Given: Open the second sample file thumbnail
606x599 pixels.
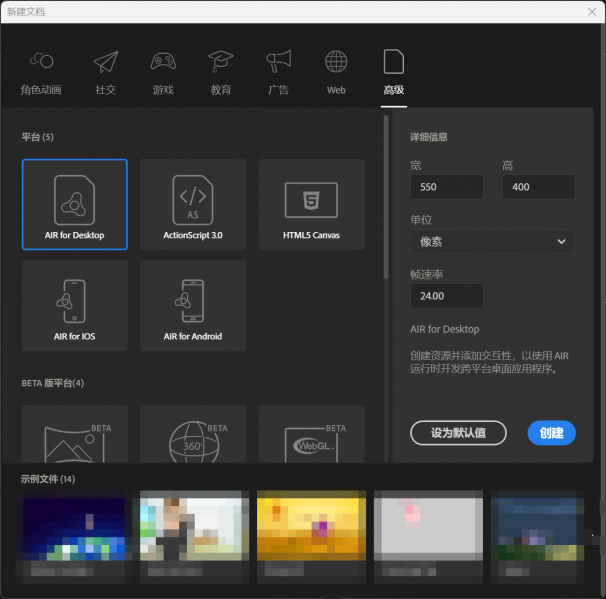Looking at the screenshot, I should tap(194, 537).
